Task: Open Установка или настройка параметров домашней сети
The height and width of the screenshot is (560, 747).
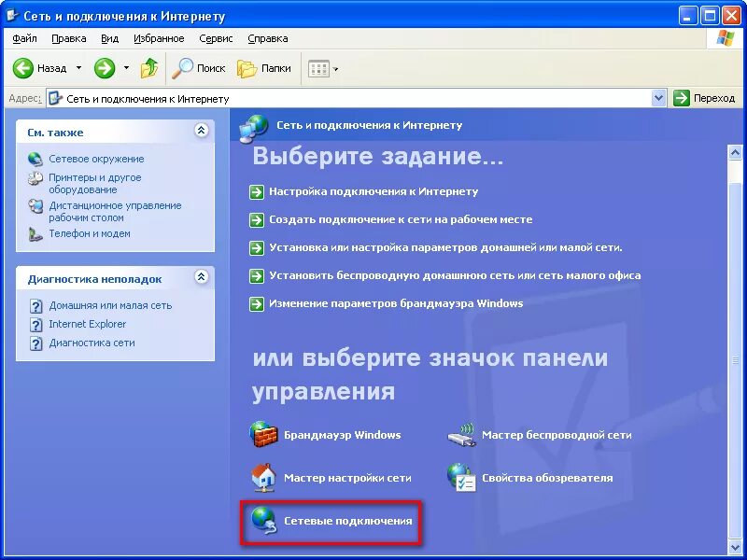Action: [x=445, y=247]
